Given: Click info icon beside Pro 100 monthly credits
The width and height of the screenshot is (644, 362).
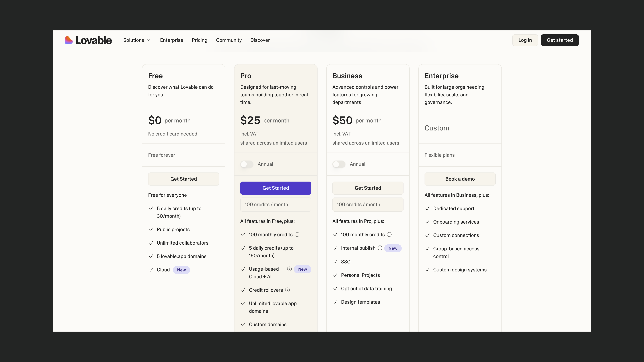Looking at the screenshot, I should tap(297, 235).
